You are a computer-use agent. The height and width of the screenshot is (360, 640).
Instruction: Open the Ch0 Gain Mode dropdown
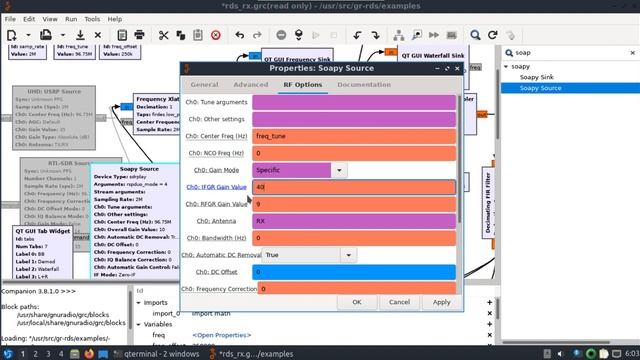[339, 170]
